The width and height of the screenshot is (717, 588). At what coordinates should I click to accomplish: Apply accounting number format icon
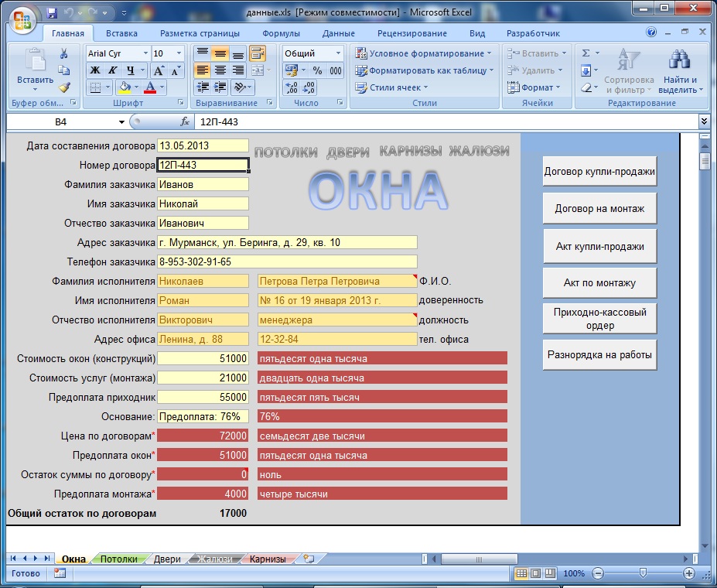pos(291,70)
